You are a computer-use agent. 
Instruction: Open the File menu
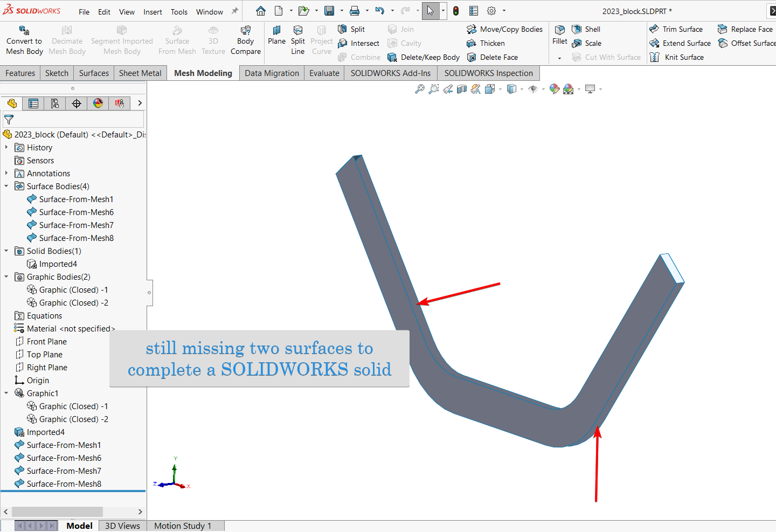[84, 12]
